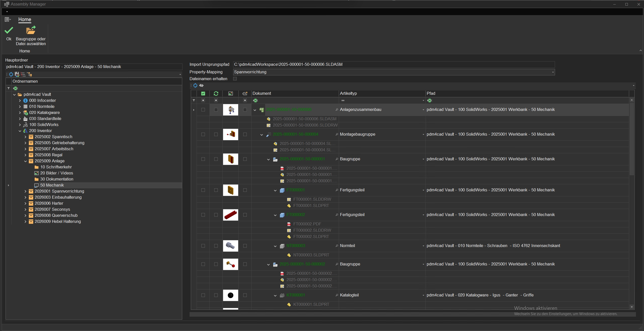Select the 2025008 Regal folder
Screen dimensions: 644x331
(x=48, y=155)
